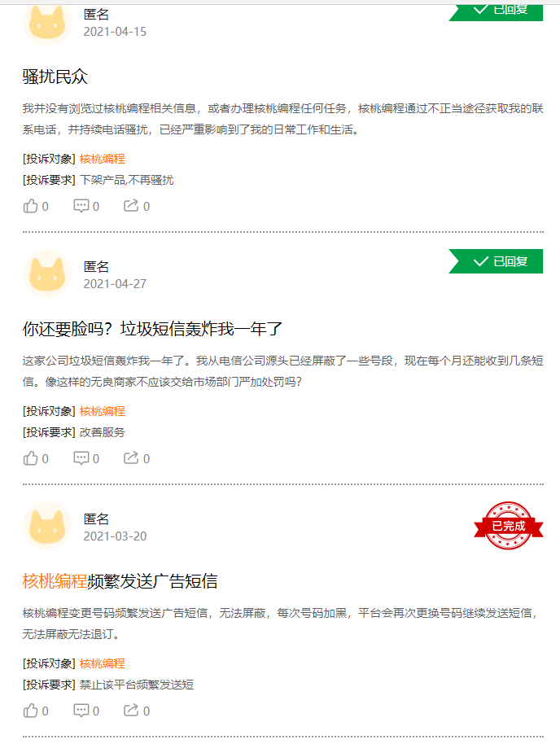The image size is (560, 744).
Task: Share the 频繁发送广告短信 complaint post
Action: click(131, 711)
